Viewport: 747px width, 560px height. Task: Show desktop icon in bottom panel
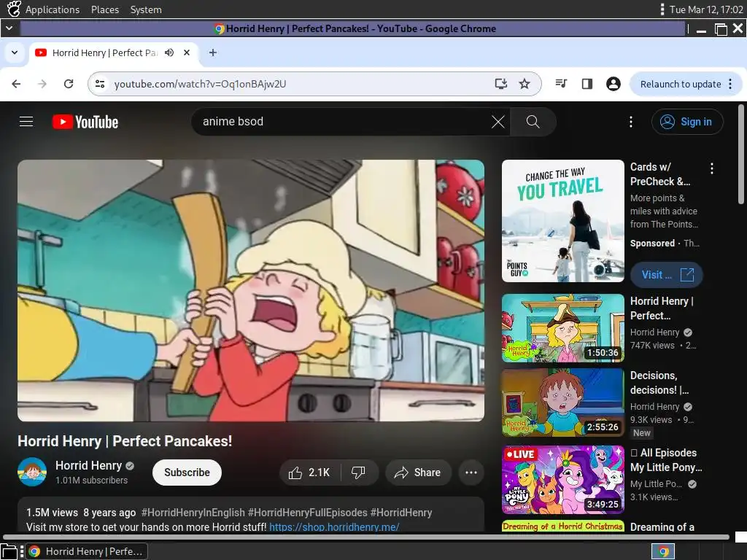9,551
